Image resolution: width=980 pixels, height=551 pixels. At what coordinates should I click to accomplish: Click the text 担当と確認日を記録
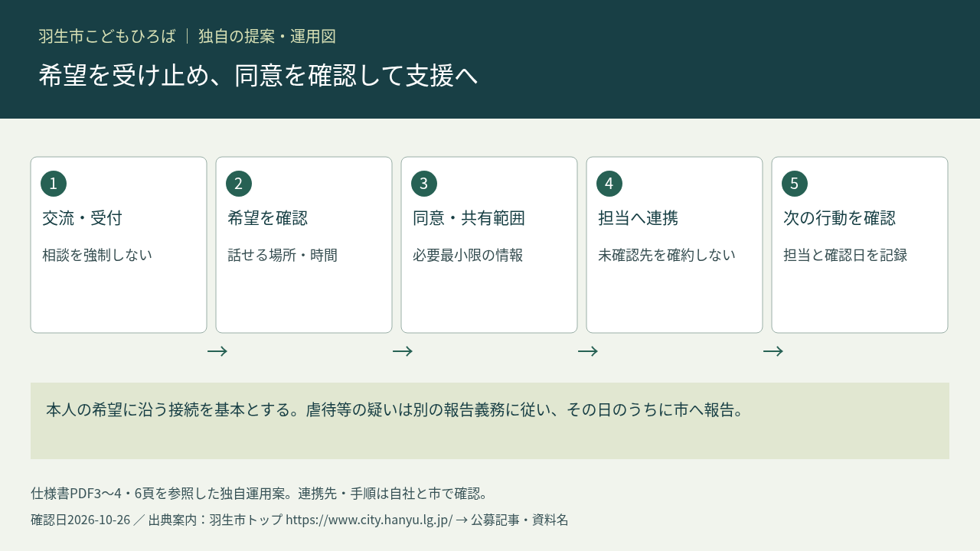click(845, 255)
